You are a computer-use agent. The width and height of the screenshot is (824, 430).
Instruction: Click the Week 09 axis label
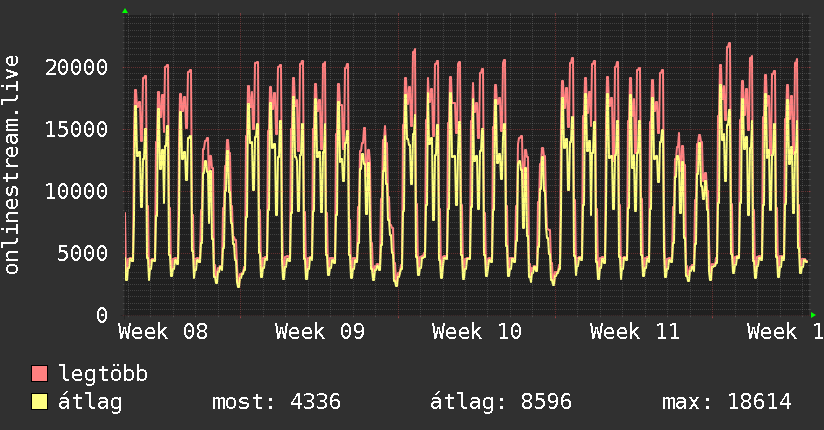320,332
